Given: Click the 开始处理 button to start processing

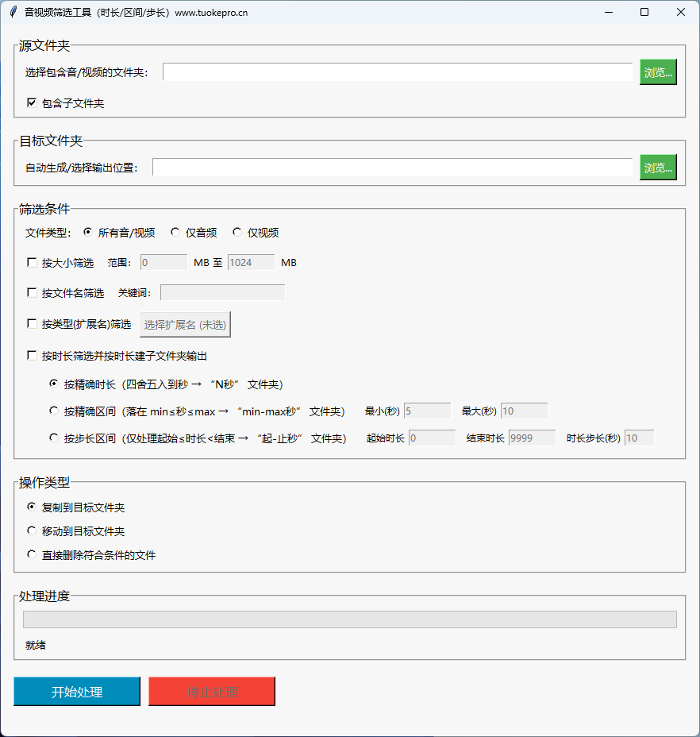Looking at the screenshot, I should pyautogui.click(x=76, y=691).
